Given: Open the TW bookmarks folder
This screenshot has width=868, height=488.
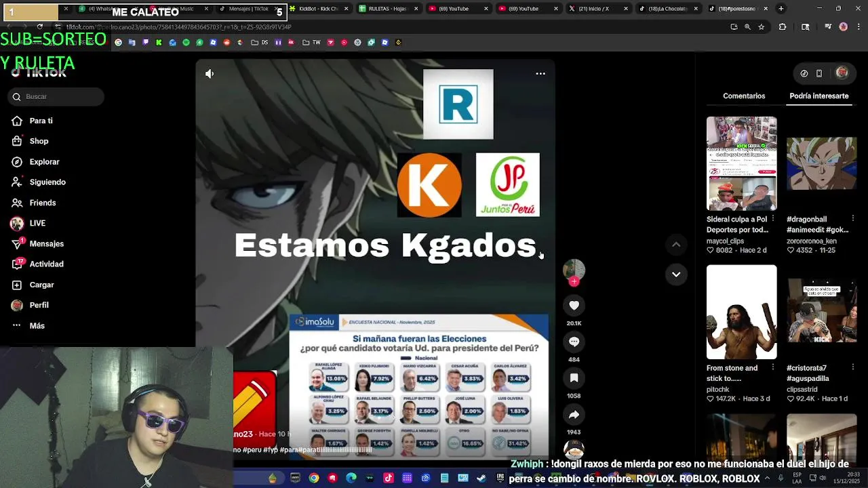Looking at the screenshot, I should click(311, 42).
